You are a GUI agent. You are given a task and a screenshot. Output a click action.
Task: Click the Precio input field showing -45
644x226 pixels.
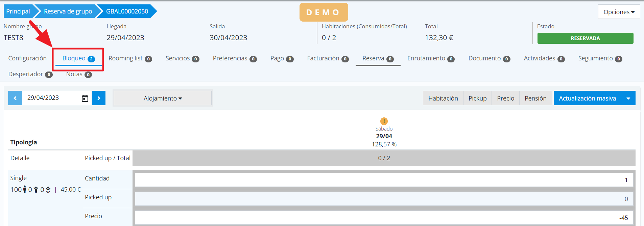point(383,218)
